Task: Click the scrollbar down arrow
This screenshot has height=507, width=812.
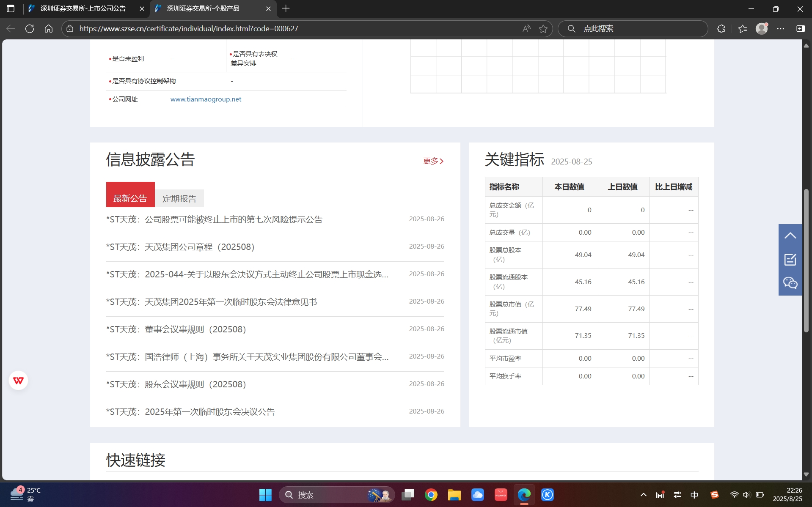Action: pyautogui.click(x=806, y=474)
